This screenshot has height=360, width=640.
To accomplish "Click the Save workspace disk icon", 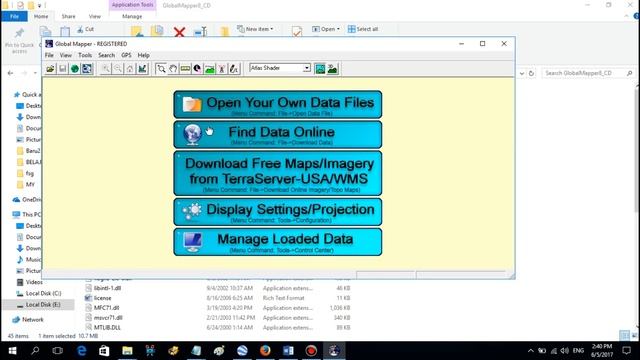I will 62,69.
